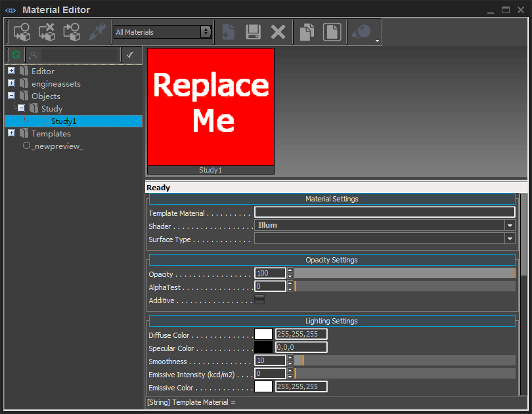Open the Shader dropdown

coord(510,225)
